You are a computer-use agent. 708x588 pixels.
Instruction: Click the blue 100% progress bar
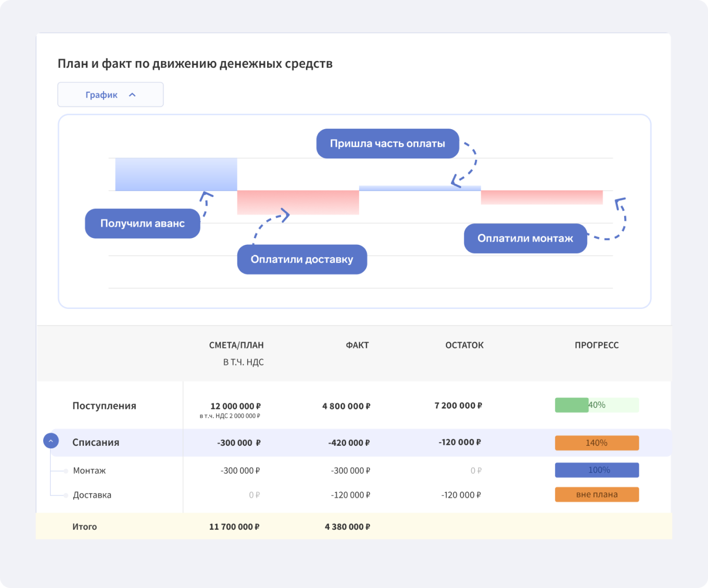click(597, 470)
